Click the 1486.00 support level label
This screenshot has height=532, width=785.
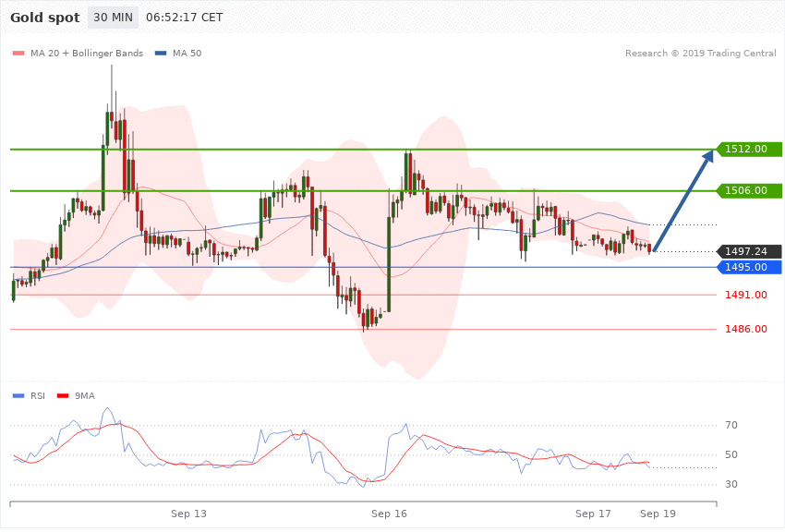(x=746, y=329)
